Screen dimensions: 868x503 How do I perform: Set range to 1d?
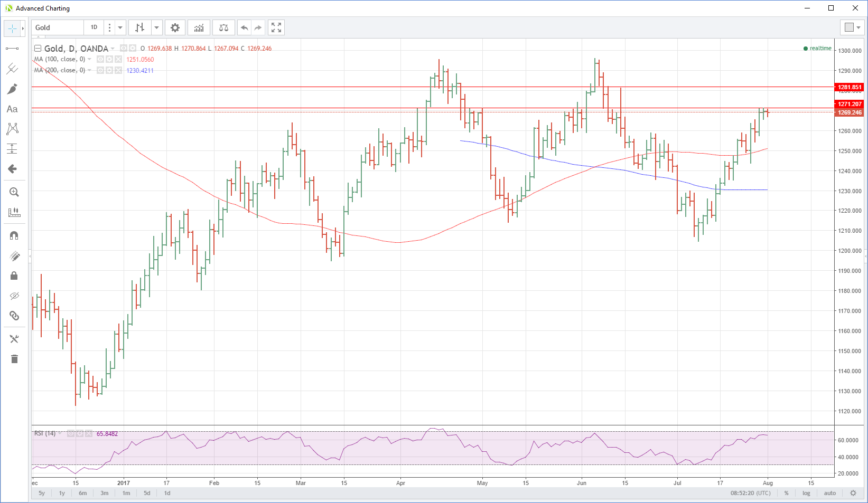pyautogui.click(x=167, y=493)
